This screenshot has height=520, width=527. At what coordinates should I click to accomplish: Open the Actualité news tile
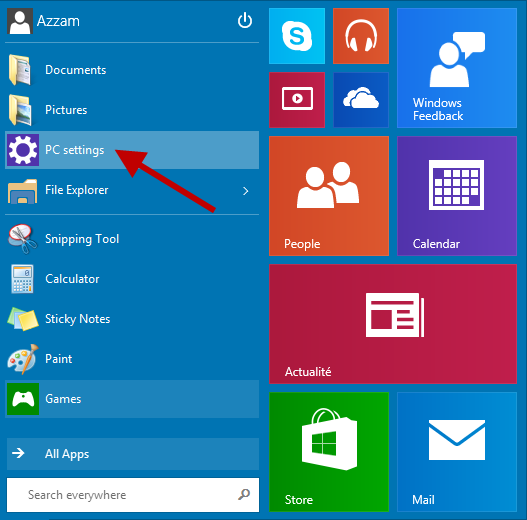tap(393, 324)
